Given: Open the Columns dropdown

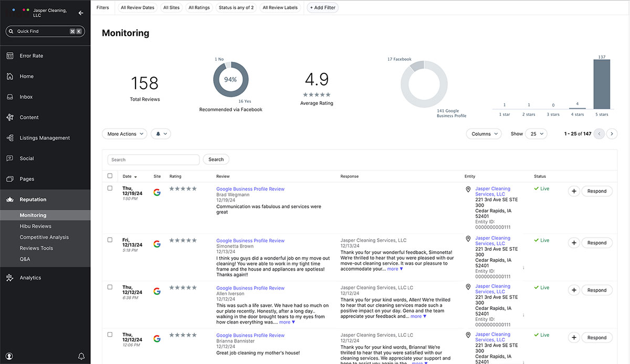Looking at the screenshot, I should click(x=484, y=134).
